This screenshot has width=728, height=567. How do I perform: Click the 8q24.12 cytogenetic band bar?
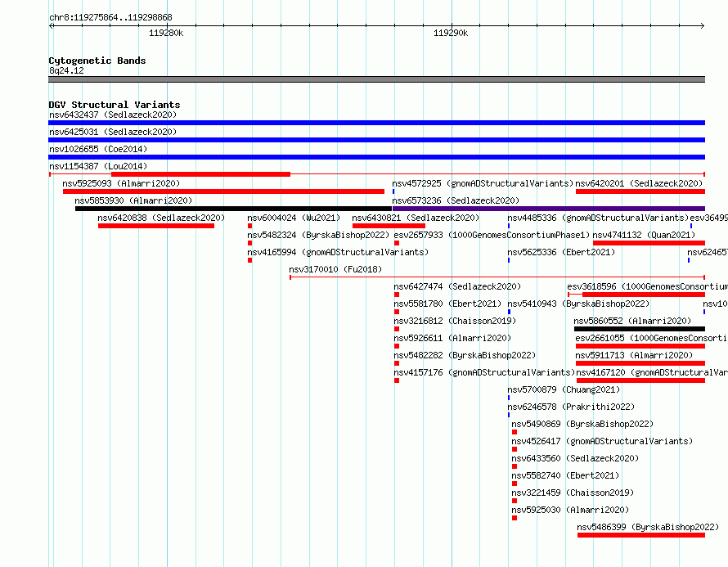376,79
